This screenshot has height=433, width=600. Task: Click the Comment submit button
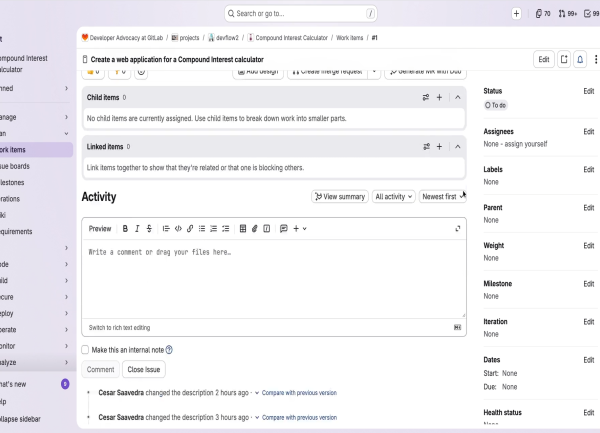[x=100, y=370]
